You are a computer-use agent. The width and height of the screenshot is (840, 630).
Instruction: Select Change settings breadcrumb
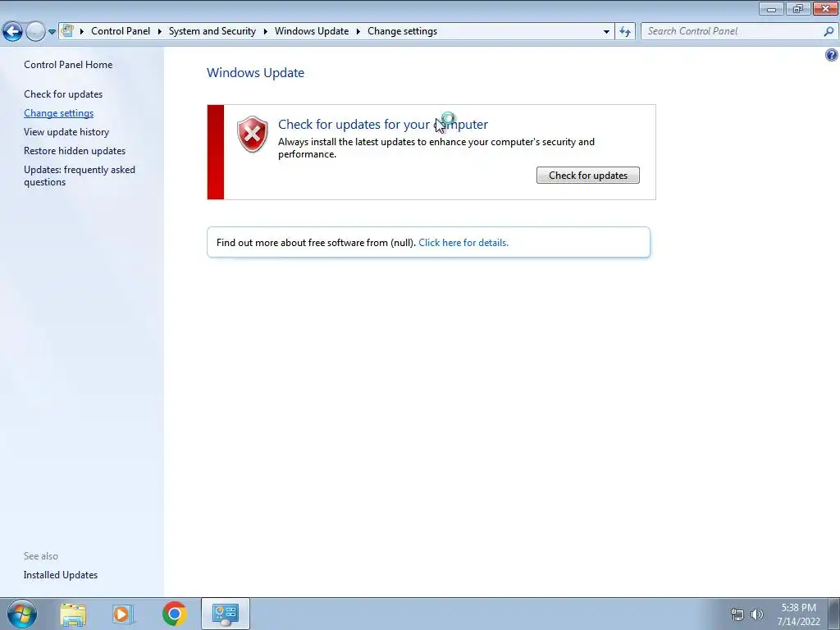[x=402, y=31]
